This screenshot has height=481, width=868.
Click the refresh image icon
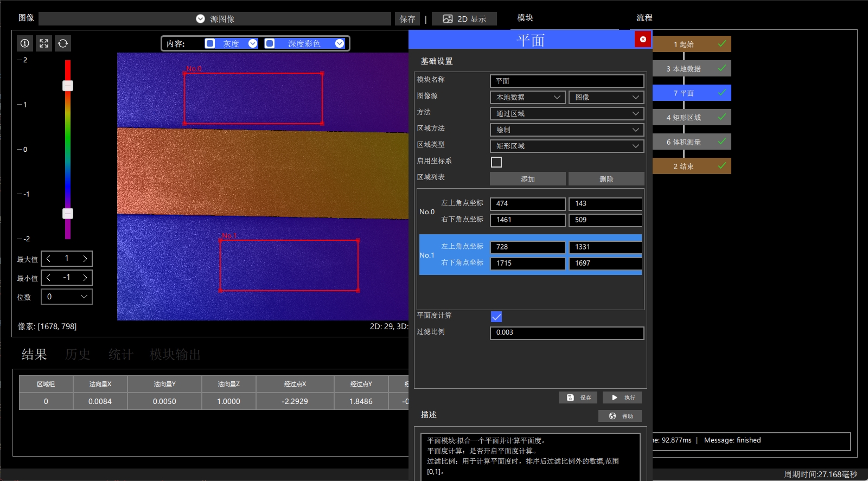[x=63, y=43]
